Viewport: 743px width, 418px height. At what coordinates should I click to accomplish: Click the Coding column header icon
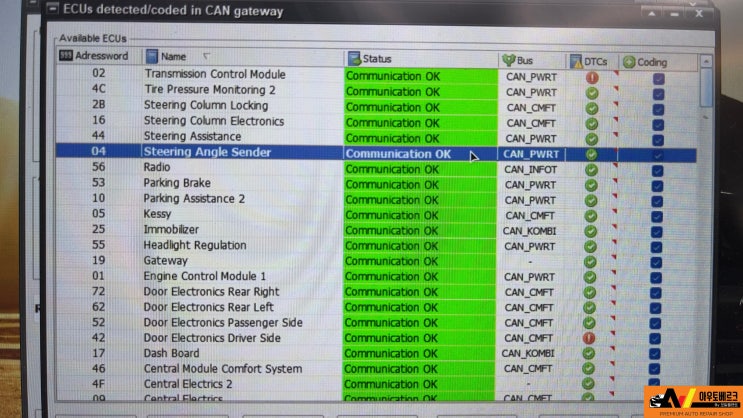click(x=629, y=62)
